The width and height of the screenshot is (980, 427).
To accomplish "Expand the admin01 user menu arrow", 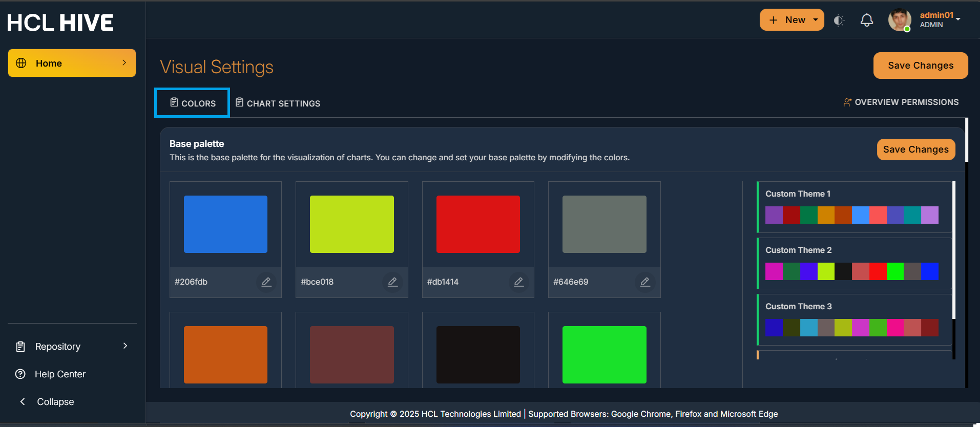I will (x=958, y=19).
